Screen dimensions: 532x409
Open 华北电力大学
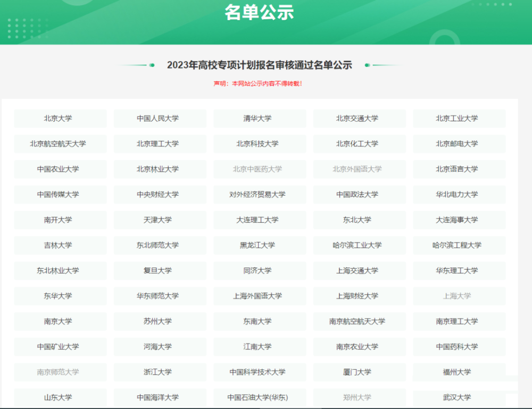460,195
